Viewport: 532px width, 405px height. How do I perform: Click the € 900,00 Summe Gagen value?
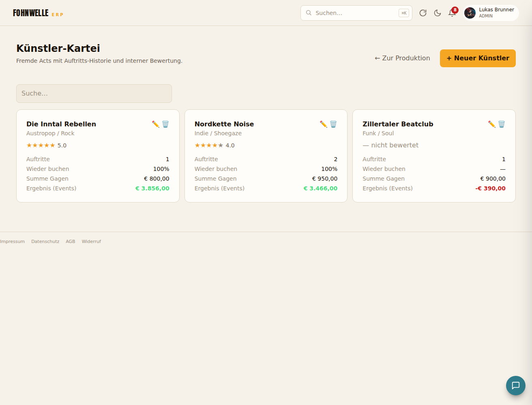(493, 179)
